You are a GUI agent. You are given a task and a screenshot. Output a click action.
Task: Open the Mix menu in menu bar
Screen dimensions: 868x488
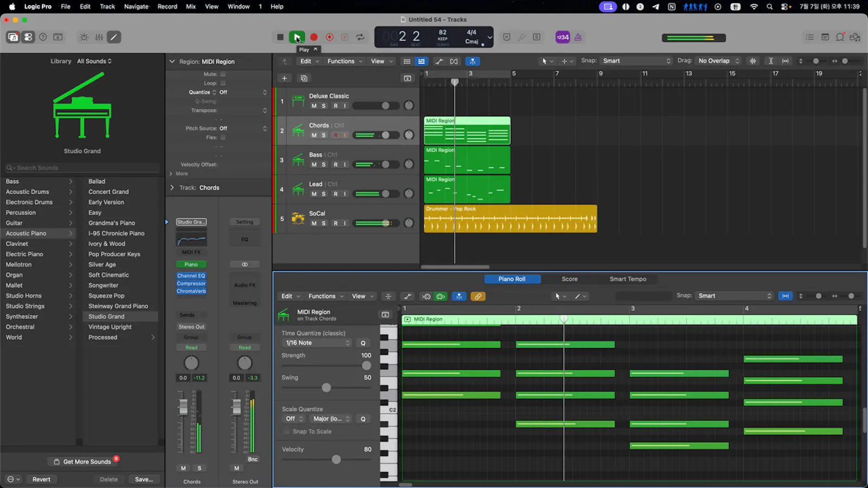[190, 7]
